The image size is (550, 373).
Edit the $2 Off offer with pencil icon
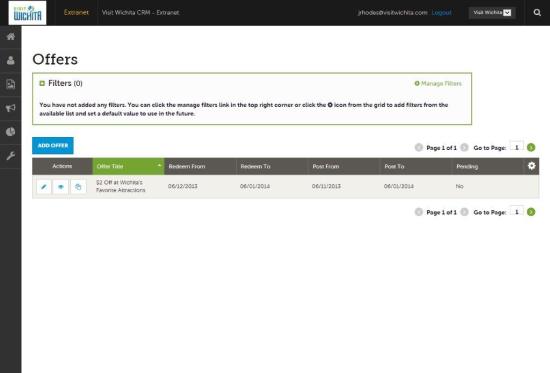pos(44,187)
